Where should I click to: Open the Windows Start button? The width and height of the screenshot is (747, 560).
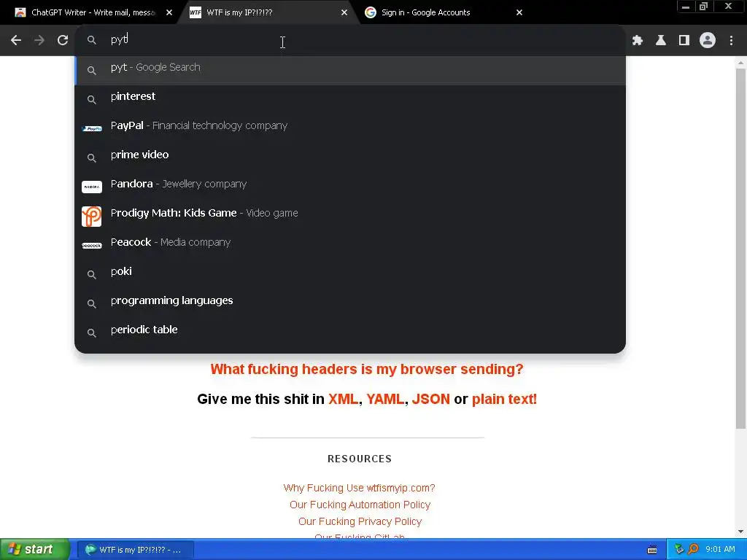(x=34, y=550)
